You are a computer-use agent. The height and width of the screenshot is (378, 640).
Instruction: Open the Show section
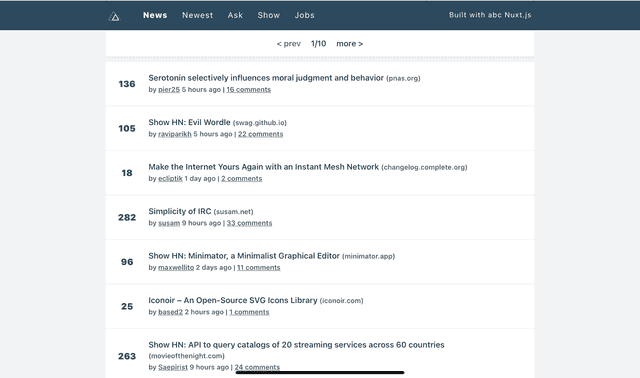(x=269, y=15)
